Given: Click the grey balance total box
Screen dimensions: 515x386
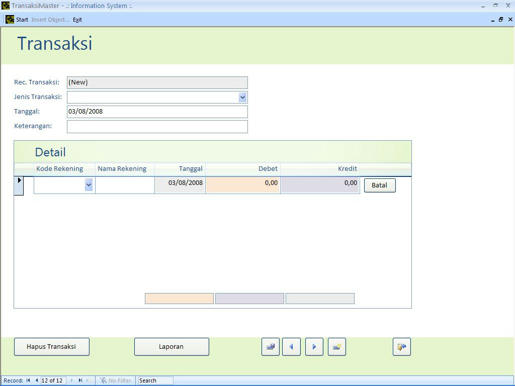Looking at the screenshot, I should 320,298.
